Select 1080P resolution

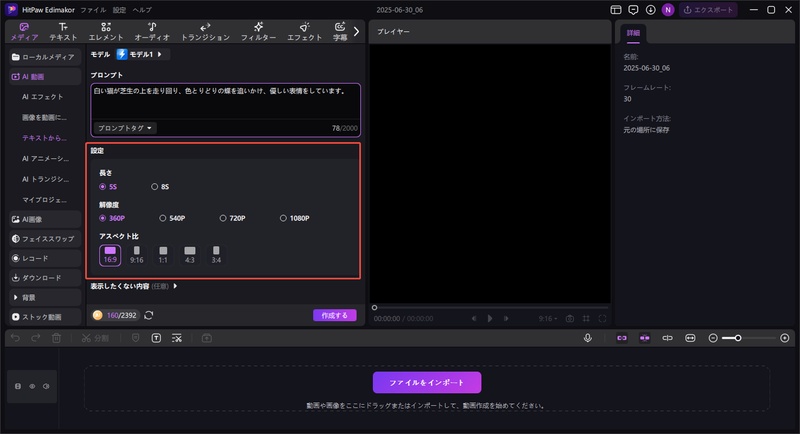[294, 218]
